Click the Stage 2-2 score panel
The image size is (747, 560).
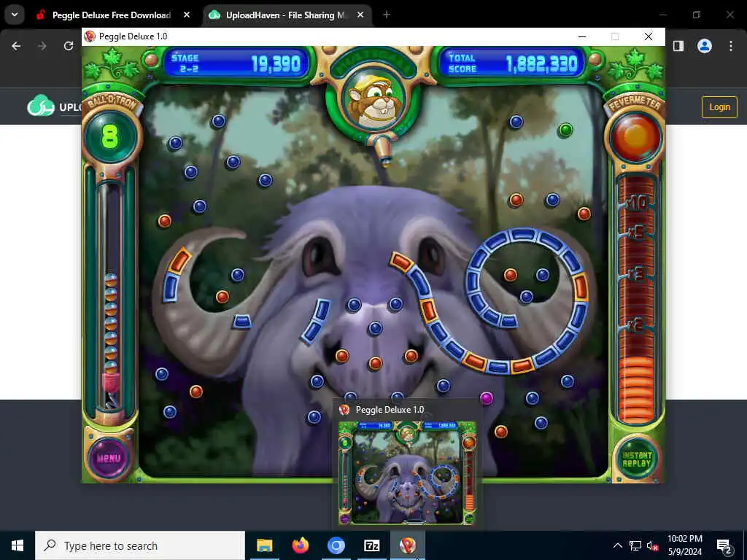pos(236,63)
